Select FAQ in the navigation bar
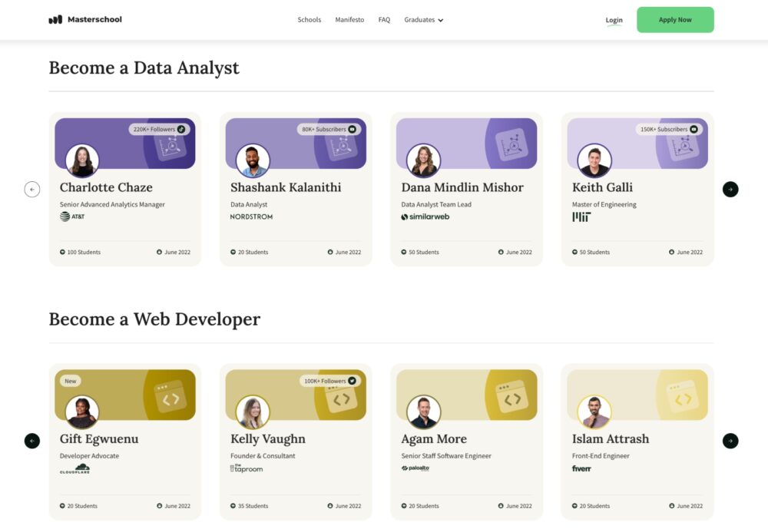Screen dimensions: 768x532 pyautogui.click(x=384, y=20)
